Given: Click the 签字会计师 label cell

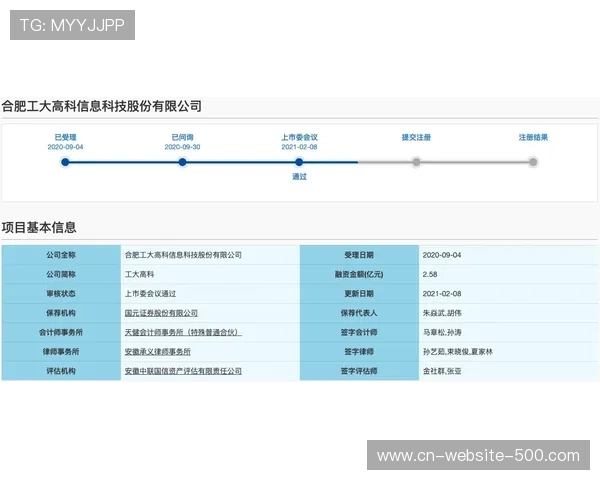Looking at the screenshot, I should pyautogui.click(x=359, y=332).
